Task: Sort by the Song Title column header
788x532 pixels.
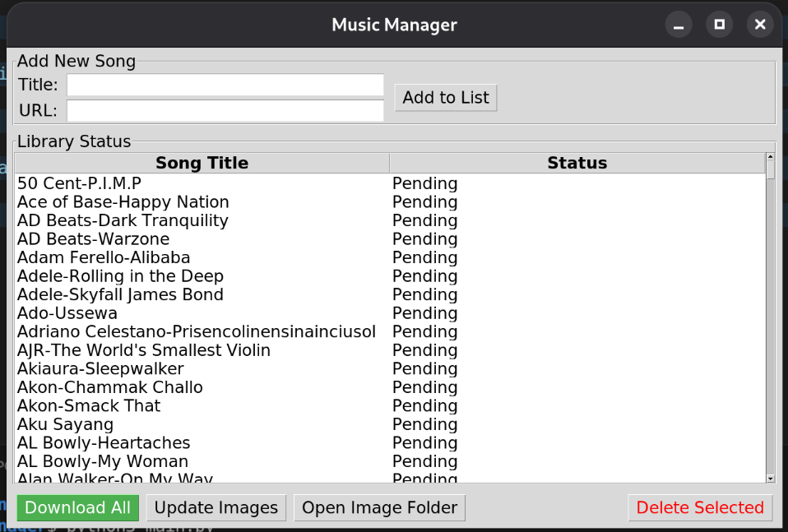Action: click(x=202, y=163)
